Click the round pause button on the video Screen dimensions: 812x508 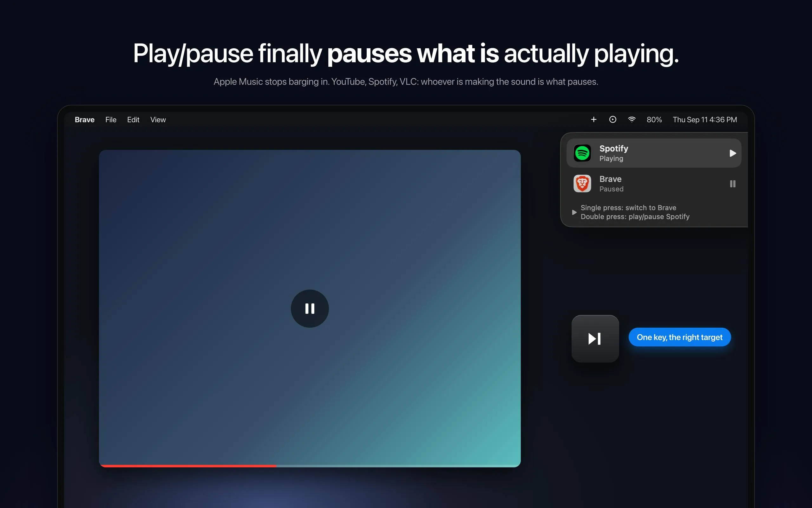310,309
